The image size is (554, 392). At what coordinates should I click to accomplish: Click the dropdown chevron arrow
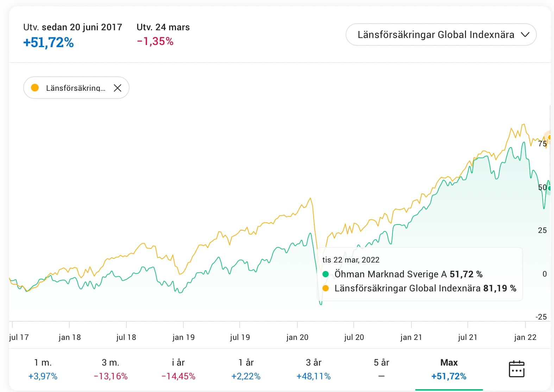[525, 34]
